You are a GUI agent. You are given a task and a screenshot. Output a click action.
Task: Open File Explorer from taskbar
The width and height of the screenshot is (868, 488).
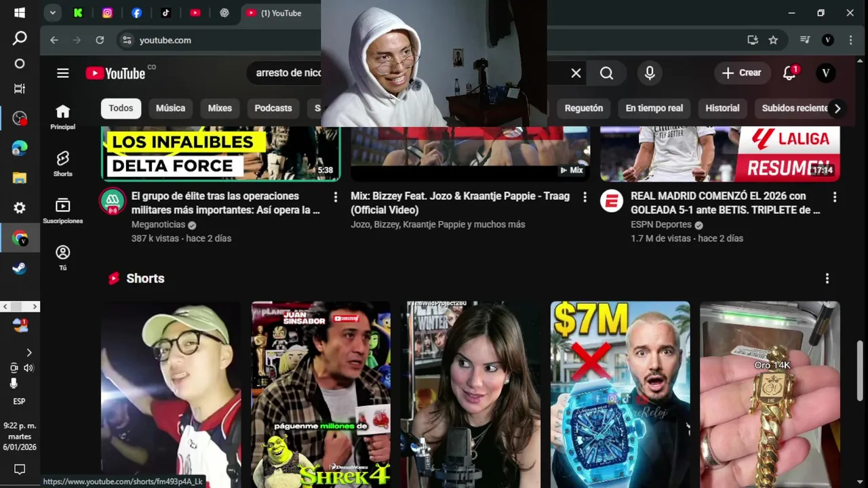tap(20, 178)
